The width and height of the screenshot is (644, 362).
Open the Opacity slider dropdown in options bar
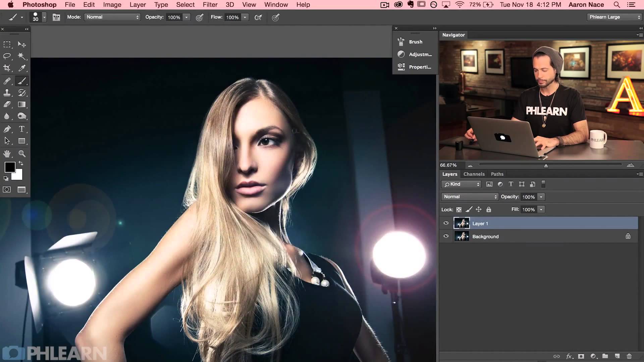(x=187, y=17)
